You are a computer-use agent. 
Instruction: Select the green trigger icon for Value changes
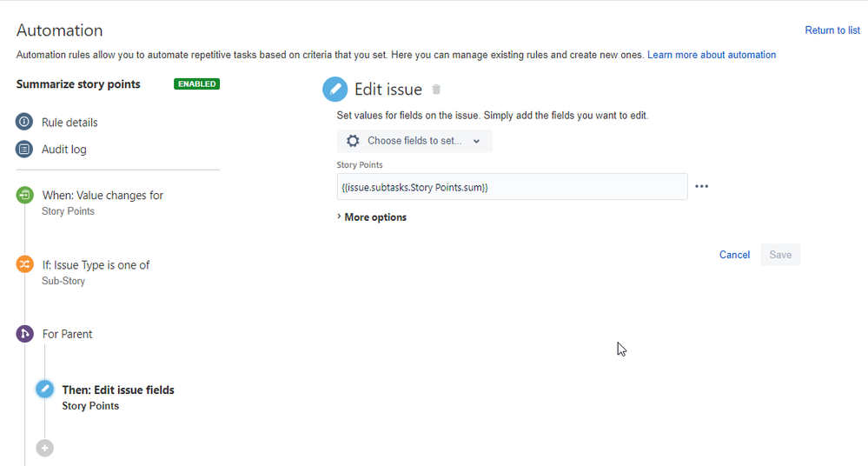point(25,195)
